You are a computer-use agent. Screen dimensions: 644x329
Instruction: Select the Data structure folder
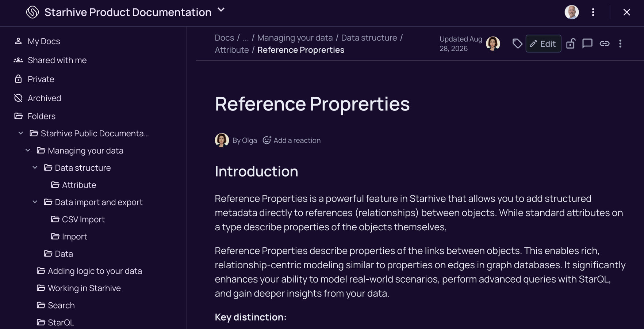[x=83, y=168]
